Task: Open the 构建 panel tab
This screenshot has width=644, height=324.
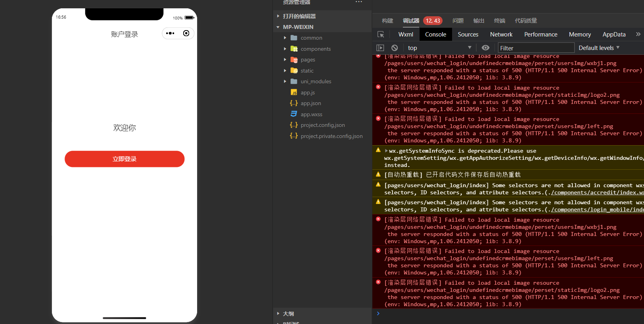Action: click(387, 21)
